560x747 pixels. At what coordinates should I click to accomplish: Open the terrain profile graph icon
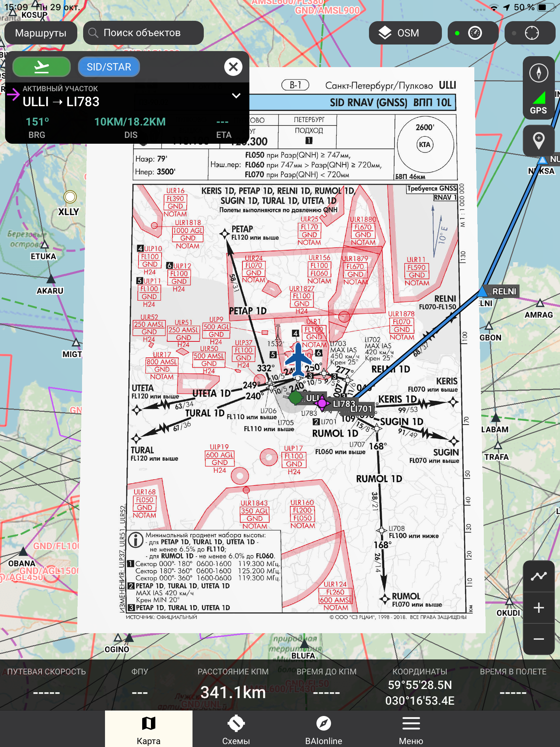click(x=538, y=576)
